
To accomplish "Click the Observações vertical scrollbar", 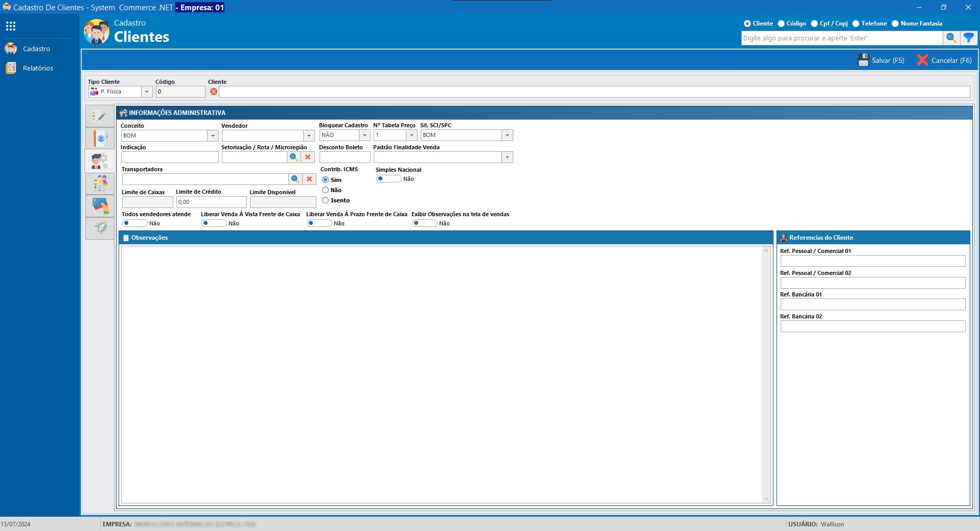I will [x=766, y=374].
